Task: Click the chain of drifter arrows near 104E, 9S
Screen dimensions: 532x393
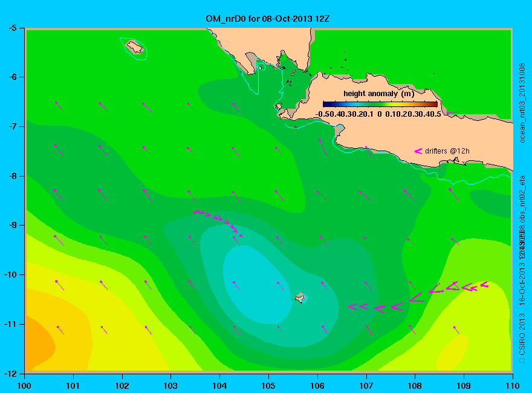Action: 217,222
